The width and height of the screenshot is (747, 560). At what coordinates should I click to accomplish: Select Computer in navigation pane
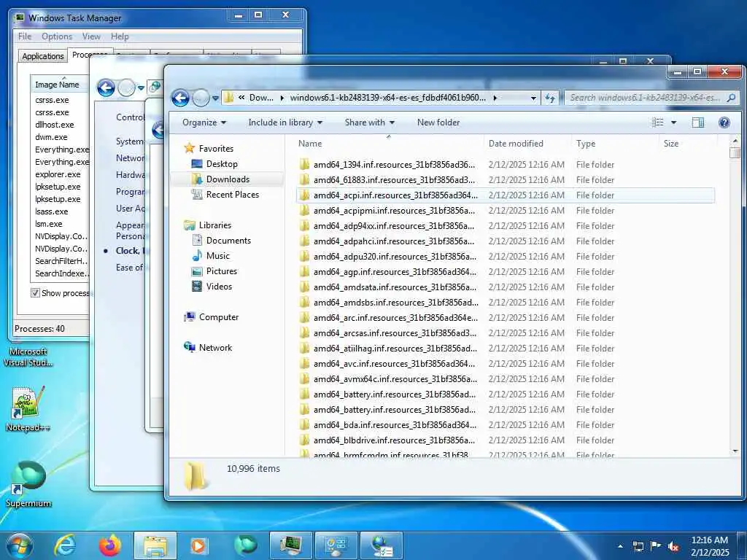[x=219, y=317]
